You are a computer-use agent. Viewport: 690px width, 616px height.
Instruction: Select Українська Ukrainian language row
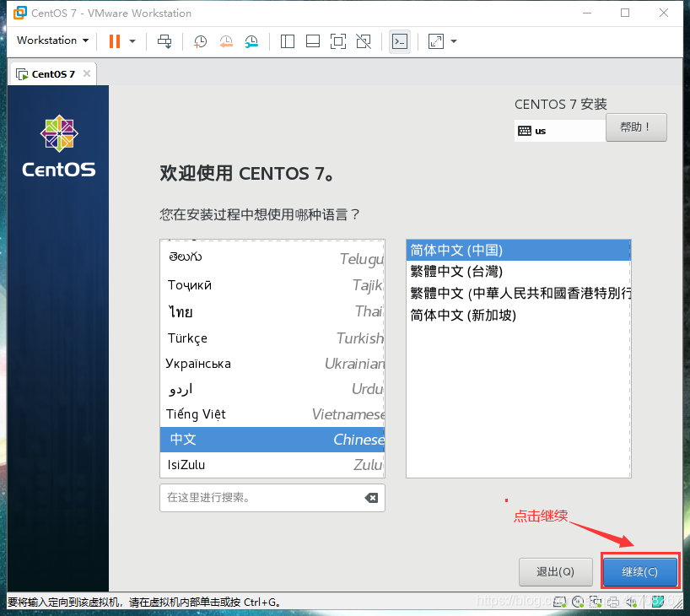[x=272, y=363]
